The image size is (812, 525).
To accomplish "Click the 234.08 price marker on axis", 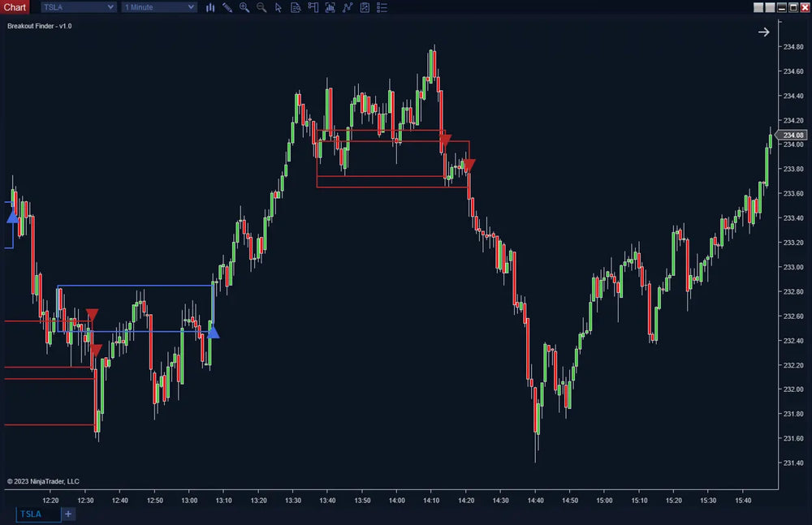I will (x=792, y=135).
